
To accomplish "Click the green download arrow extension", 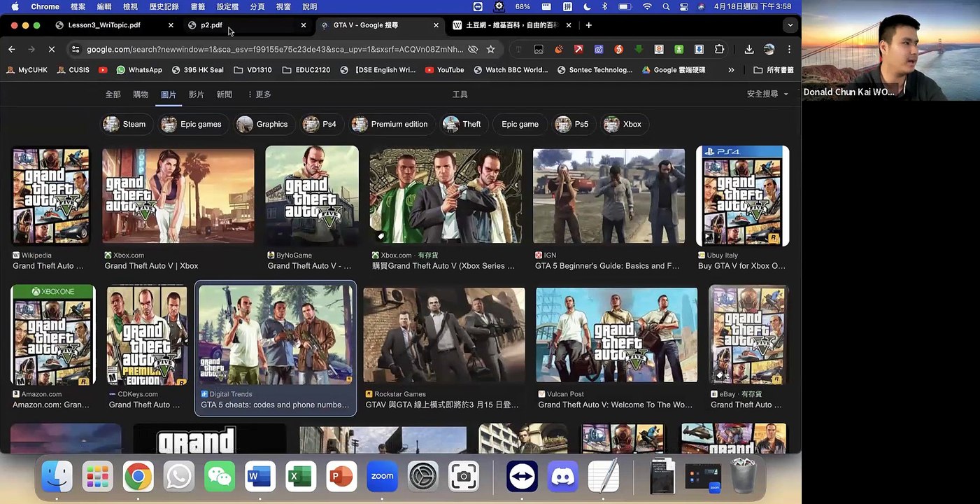I will 639,49.
